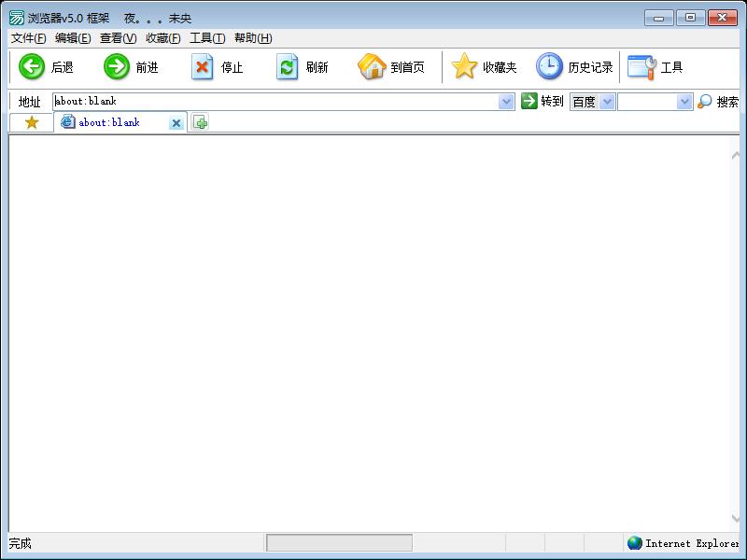Expand the address bar history dropdown
The image size is (747, 560).
tap(506, 102)
